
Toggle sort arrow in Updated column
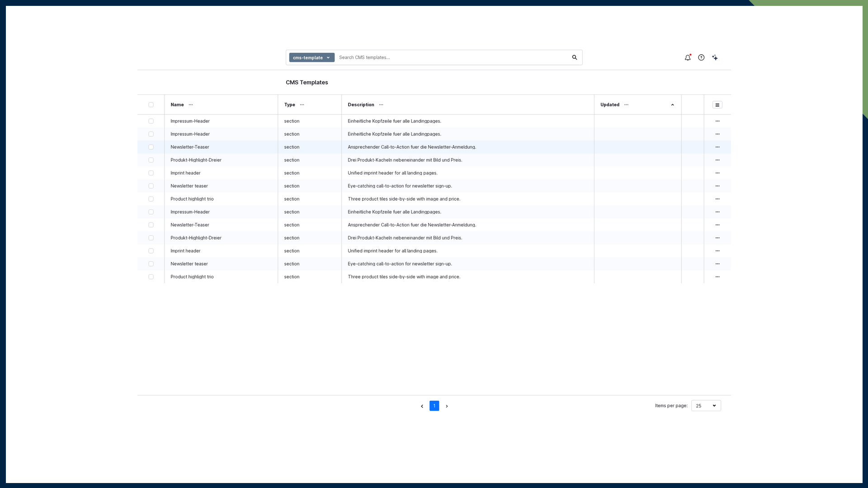coord(672,105)
